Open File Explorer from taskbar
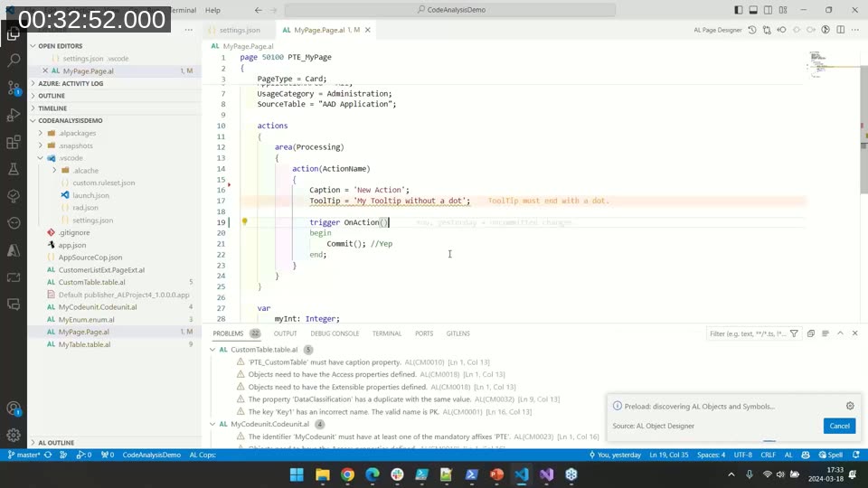 [323, 474]
